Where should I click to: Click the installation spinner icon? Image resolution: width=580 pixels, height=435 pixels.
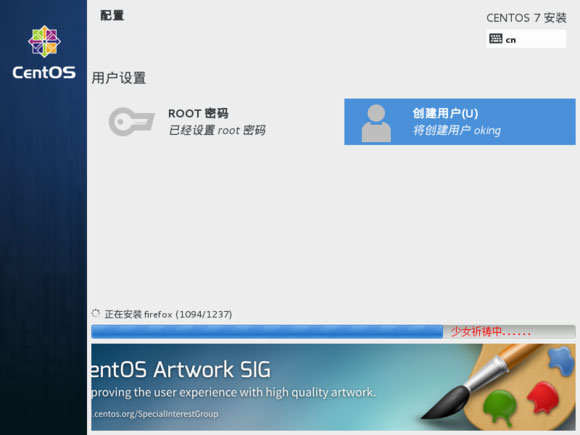point(95,313)
